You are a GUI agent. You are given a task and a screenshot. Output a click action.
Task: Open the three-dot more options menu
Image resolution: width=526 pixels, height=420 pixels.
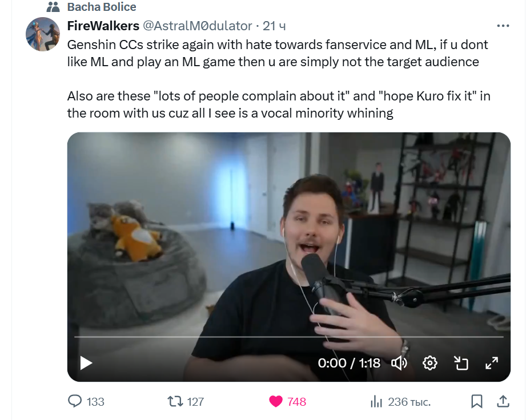[503, 26]
